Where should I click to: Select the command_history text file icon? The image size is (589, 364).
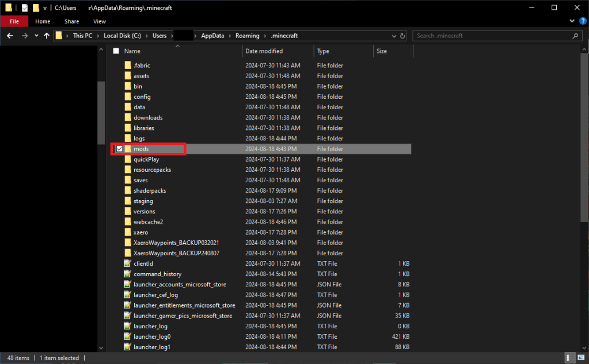click(x=128, y=274)
